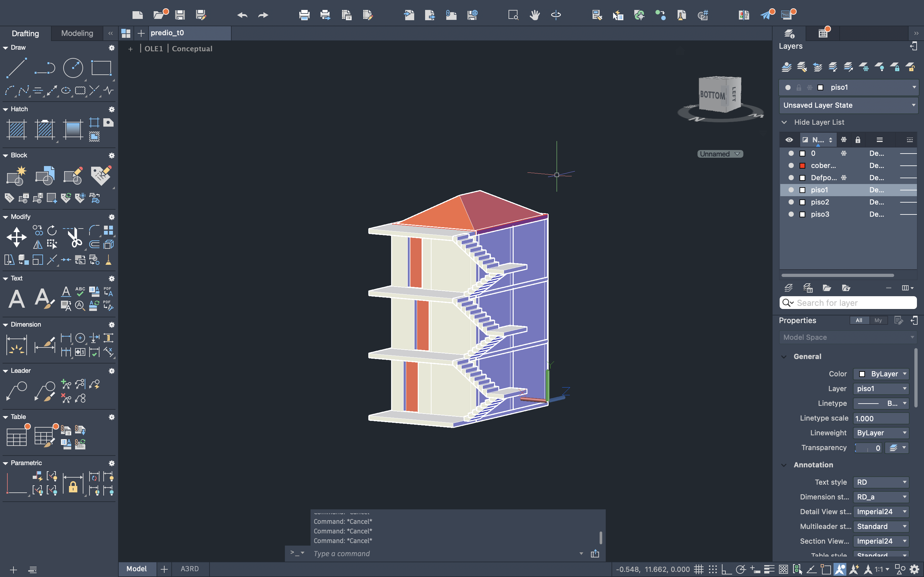The width and height of the screenshot is (924, 577).
Task: Toggle visibility of piso2 layer
Action: (791, 202)
